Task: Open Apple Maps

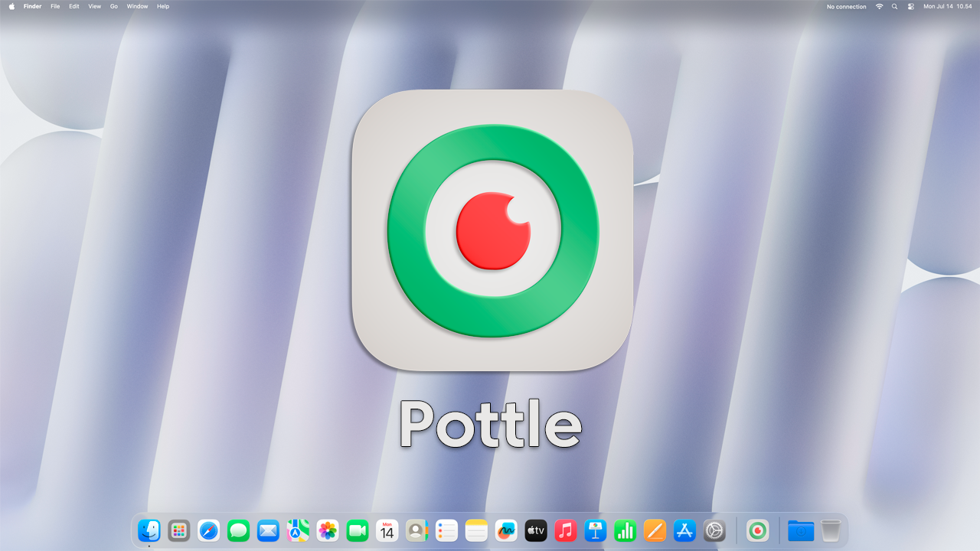Action: (298, 530)
